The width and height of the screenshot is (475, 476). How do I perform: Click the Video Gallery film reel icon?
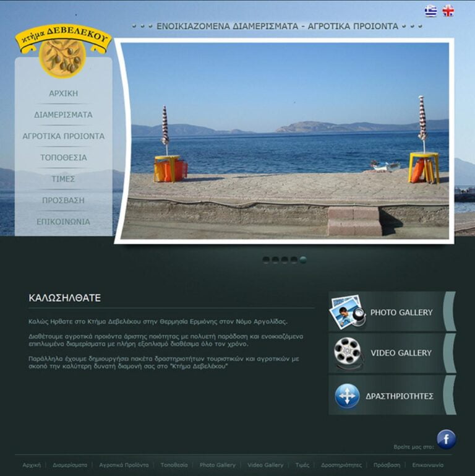(348, 353)
